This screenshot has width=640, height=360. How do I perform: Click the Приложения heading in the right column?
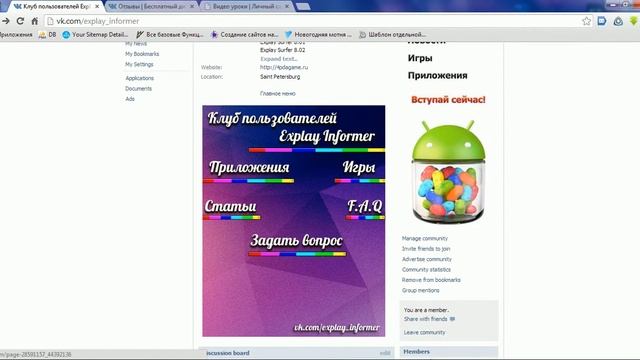click(x=438, y=76)
